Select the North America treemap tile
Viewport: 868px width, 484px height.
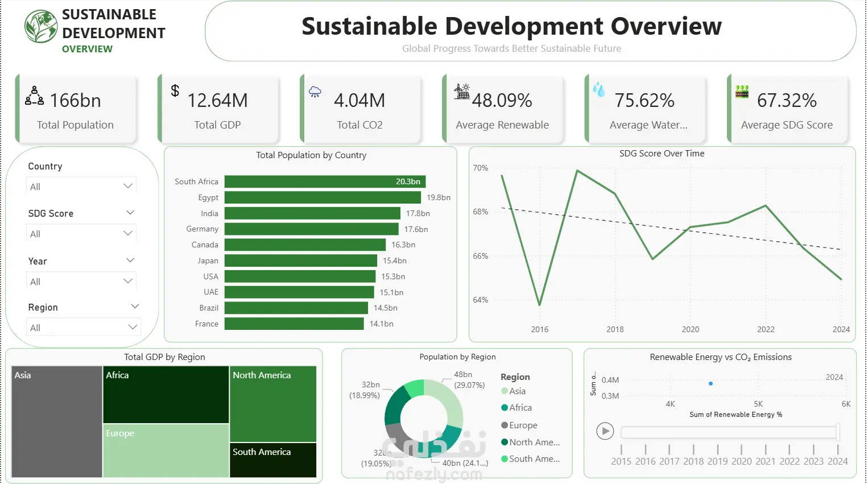[x=273, y=404]
